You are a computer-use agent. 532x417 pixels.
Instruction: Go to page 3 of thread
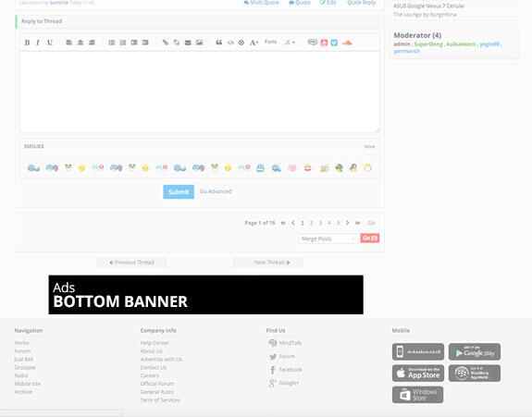(320, 223)
